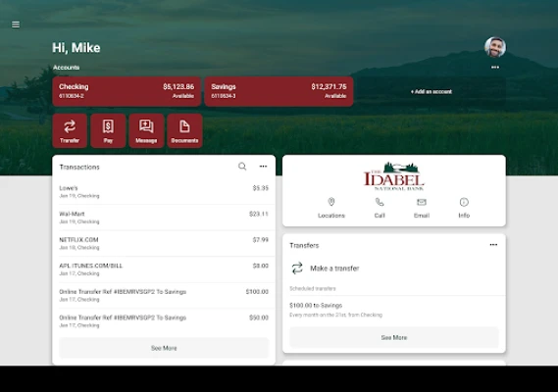Screen dimensions: 558x392
Task: Open the Message quick action
Action: 146,130
